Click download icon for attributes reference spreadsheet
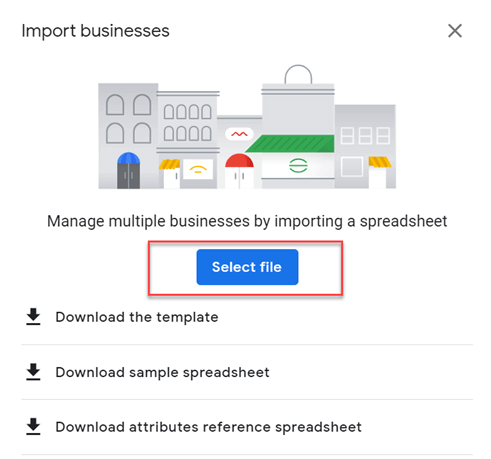Viewport: 491px width, 459px height. [x=33, y=427]
